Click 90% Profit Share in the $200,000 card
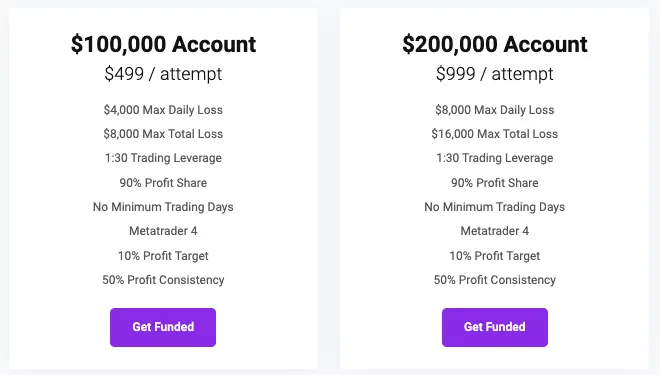Viewport: 660px width, 375px height. pyautogui.click(x=495, y=183)
